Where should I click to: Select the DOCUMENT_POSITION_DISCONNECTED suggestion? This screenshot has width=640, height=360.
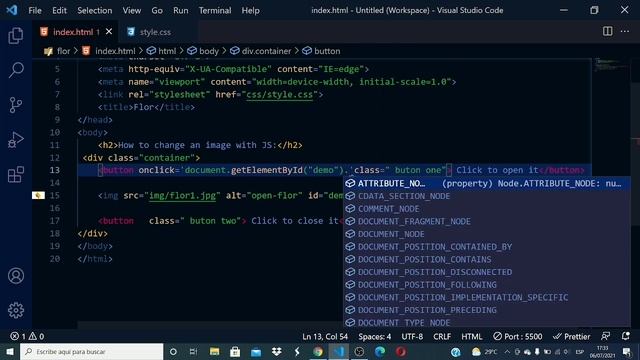pos(487,272)
